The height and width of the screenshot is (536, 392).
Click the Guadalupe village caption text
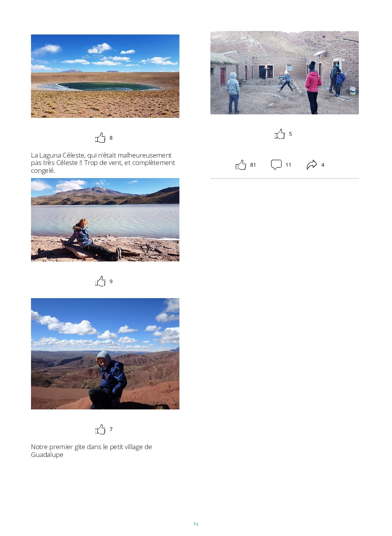(92, 451)
